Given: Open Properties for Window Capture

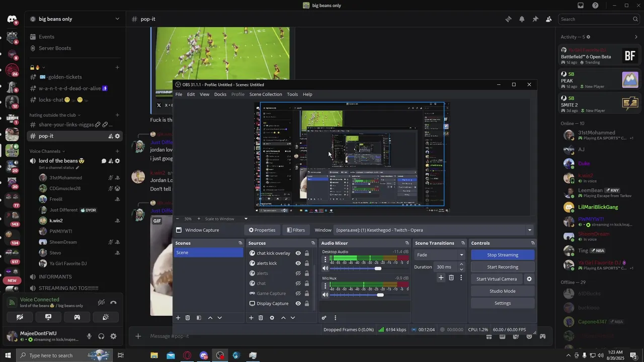Looking at the screenshot, I should 262,230.
